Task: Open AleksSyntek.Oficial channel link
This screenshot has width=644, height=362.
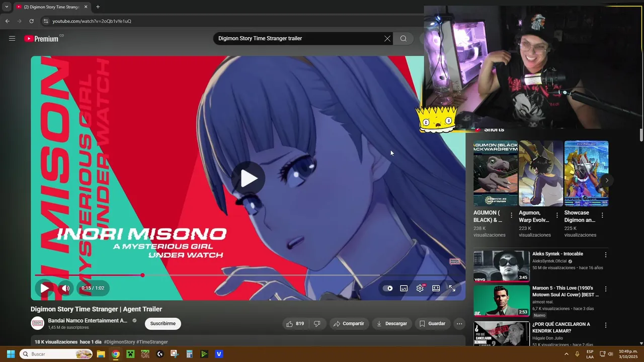Action: point(549,261)
